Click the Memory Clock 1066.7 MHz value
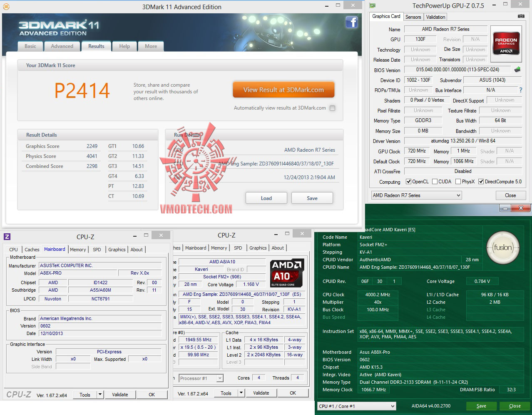Image resolution: width=532 pixels, height=415 pixels. coord(373,390)
